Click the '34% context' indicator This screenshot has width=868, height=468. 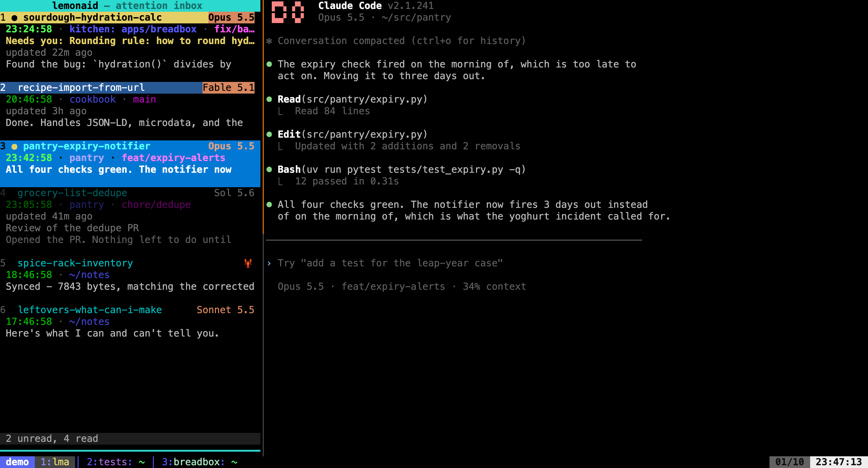[x=494, y=287]
